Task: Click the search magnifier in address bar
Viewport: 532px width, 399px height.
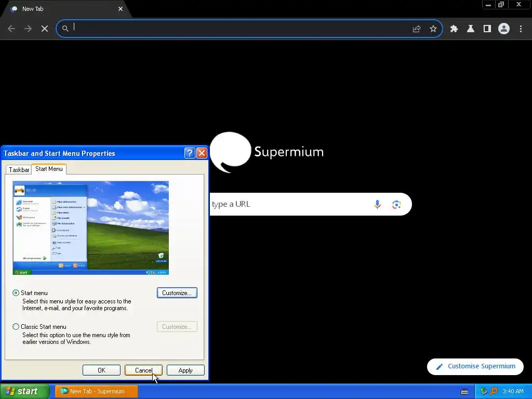Action: click(x=65, y=29)
